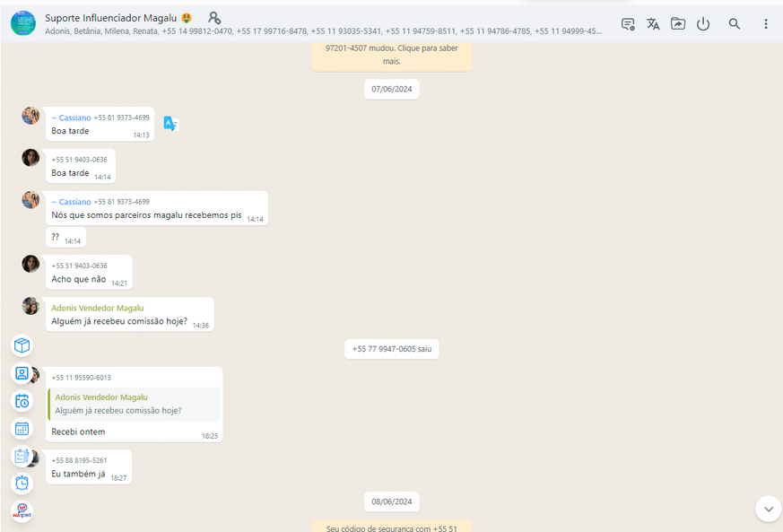Jump to latest messages with the down-chevron button
Screen dimensions: 783x532
coord(768,509)
